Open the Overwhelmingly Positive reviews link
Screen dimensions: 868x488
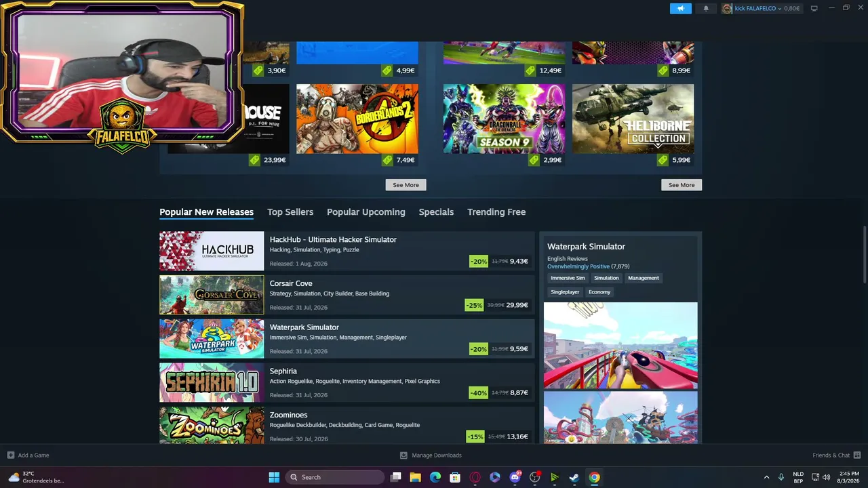[578, 266]
